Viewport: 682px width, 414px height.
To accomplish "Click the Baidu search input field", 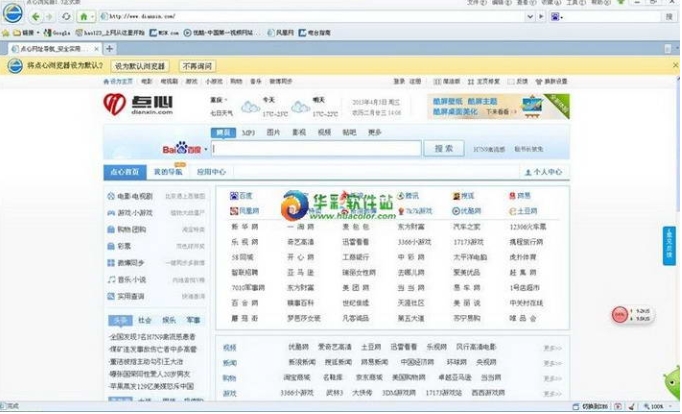I will (316, 148).
